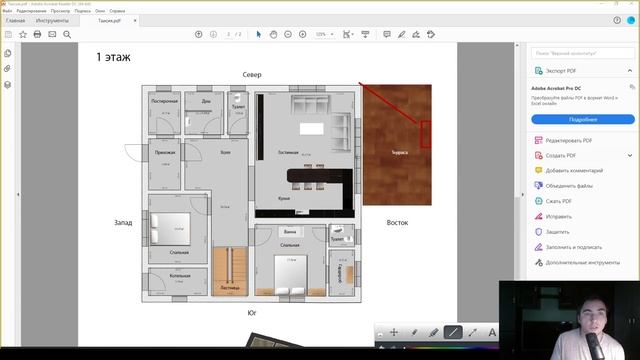
Task: Zoom in using the plus circle
Action: tap(302, 35)
